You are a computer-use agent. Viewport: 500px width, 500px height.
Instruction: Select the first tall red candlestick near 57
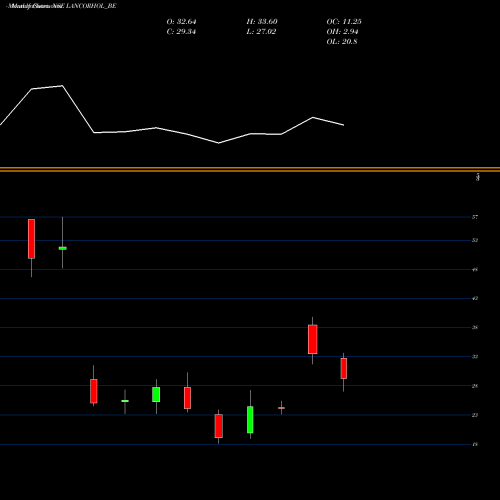click(31, 239)
